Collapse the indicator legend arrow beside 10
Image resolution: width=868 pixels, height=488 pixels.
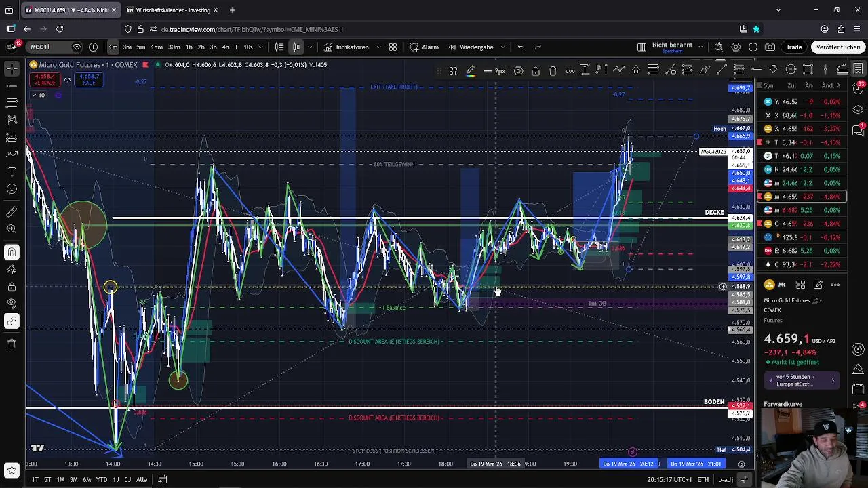pos(33,95)
